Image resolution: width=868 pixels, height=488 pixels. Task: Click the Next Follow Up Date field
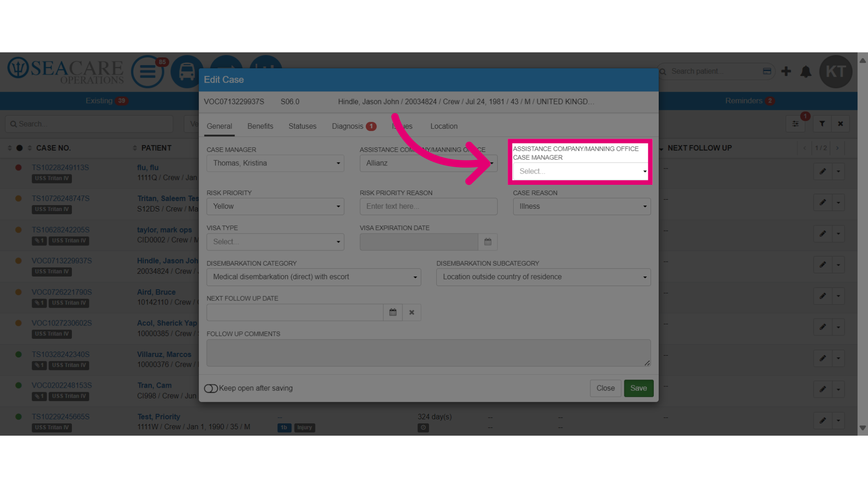click(295, 312)
